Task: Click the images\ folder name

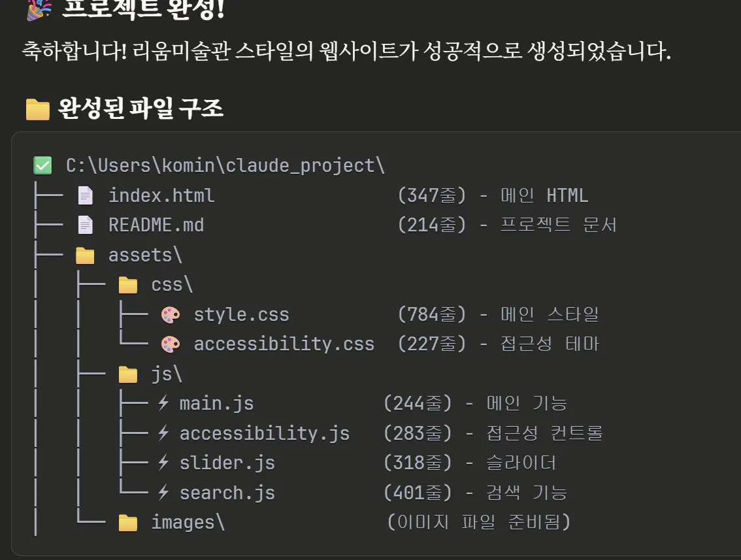Action: (188, 522)
